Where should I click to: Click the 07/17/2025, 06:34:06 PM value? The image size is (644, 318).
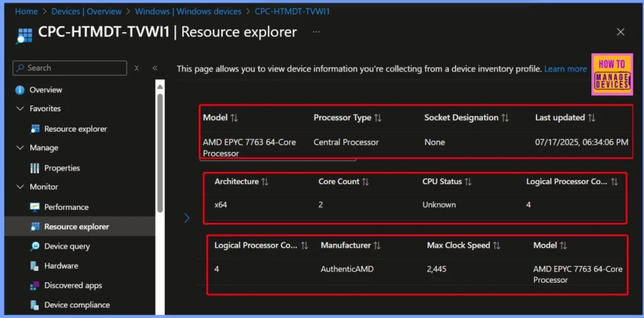click(x=581, y=143)
